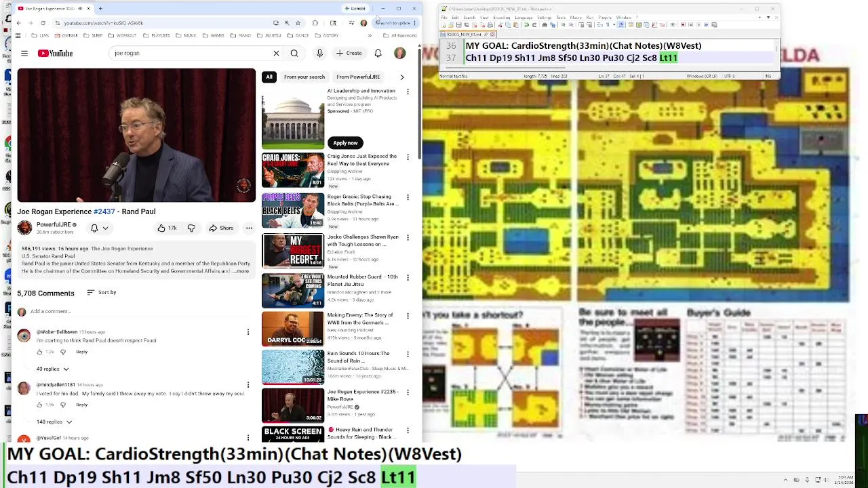Click Share under the video
Image resolution: width=868 pixels, height=488 pixels.
(x=221, y=228)
